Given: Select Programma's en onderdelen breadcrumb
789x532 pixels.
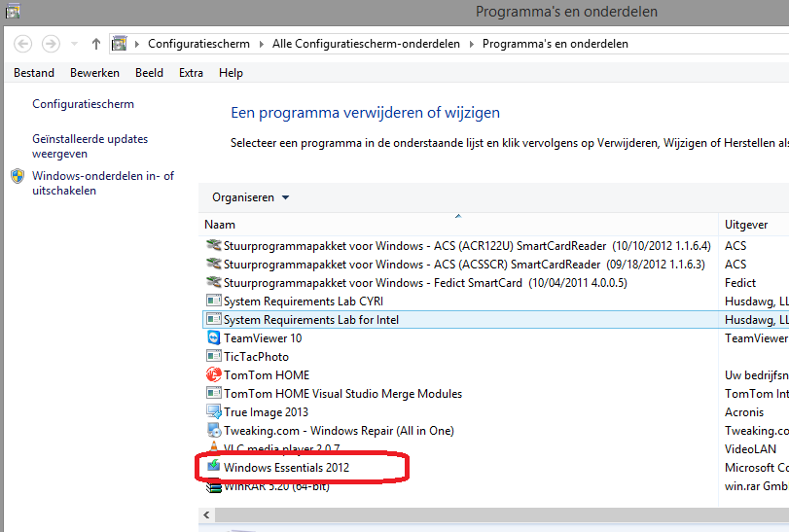Looking at the screenshot, I should tap(556, 44).
